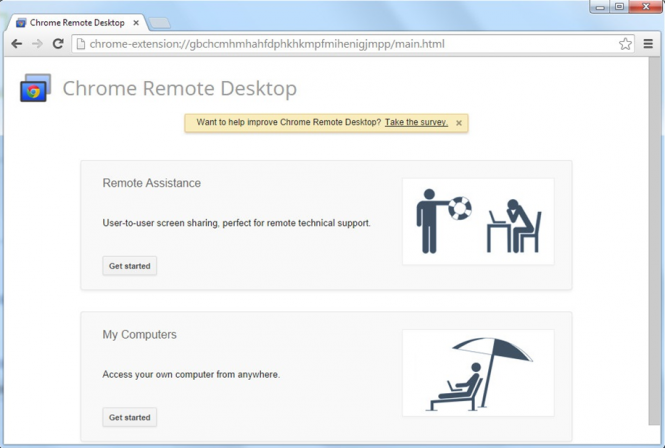
Task: Click the page icon in the address bar
Action: [81, 44]
